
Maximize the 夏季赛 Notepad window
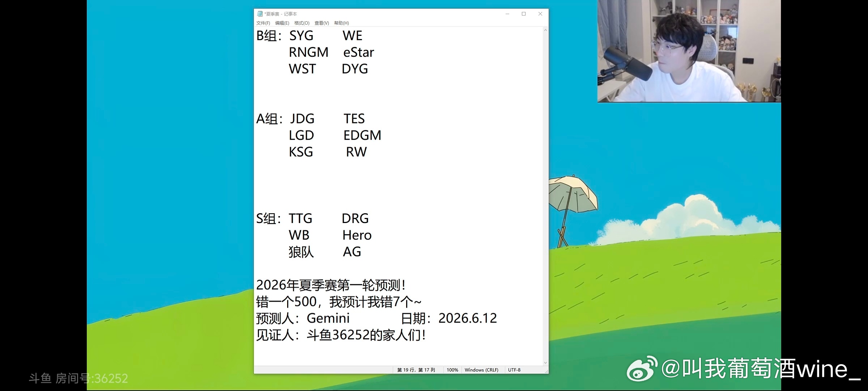click(524, 14)
